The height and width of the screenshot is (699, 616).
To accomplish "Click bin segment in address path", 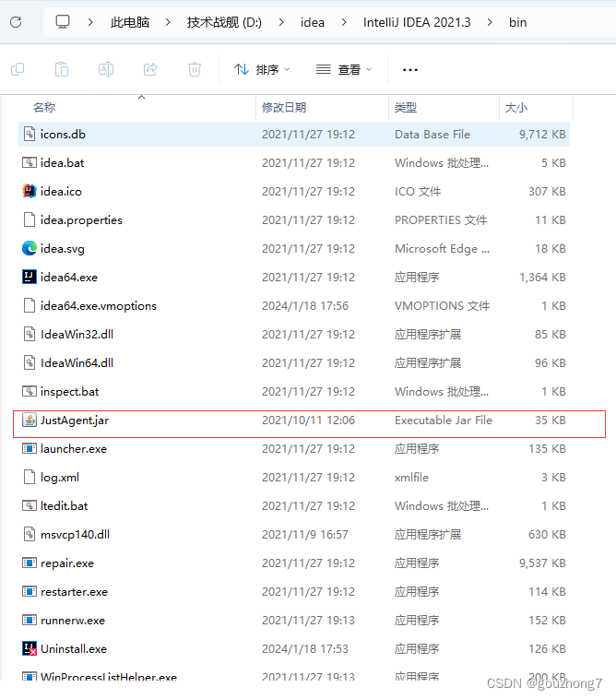I will click(x=518, y=22).
